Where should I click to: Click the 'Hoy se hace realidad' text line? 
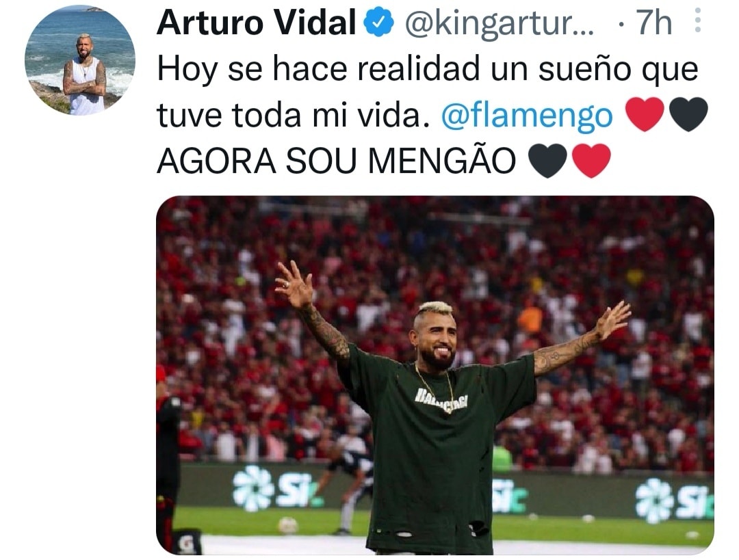(x=428, y=69)
